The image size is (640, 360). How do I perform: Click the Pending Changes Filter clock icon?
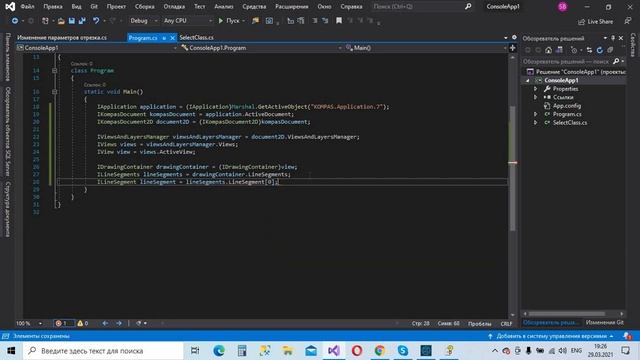pos(574,50)
